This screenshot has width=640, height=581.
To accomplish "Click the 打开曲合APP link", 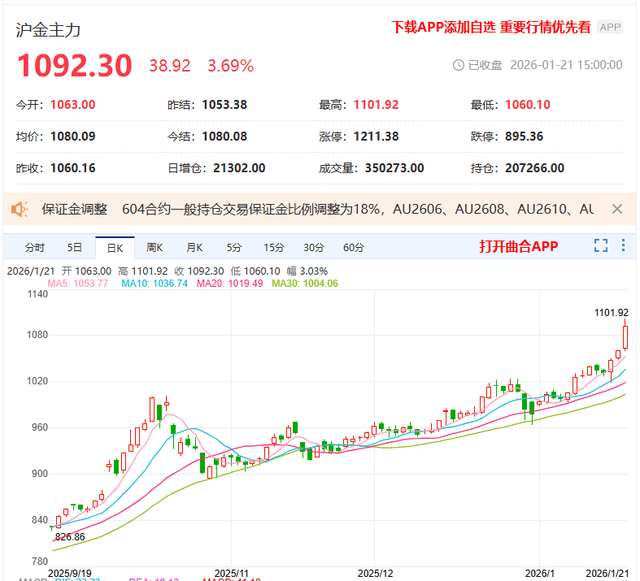I will tap(518, 247).
